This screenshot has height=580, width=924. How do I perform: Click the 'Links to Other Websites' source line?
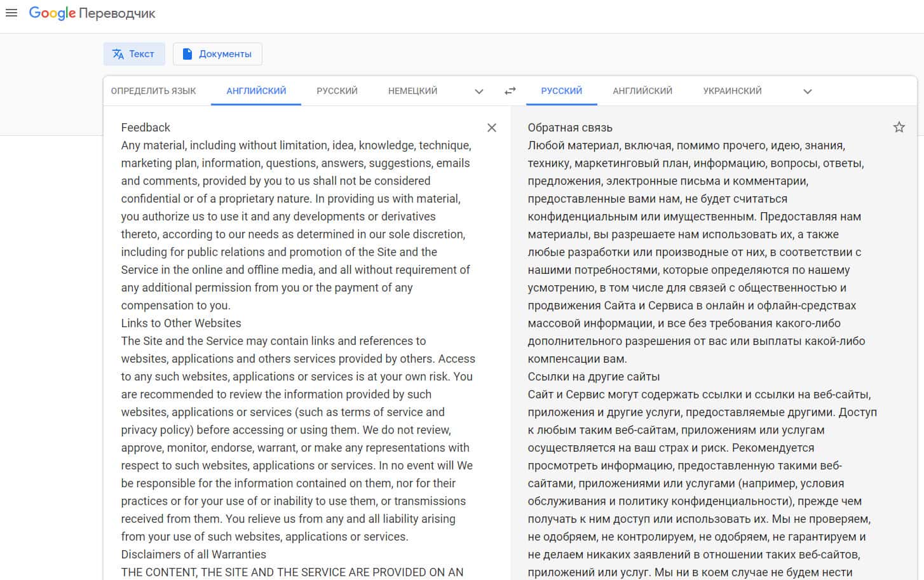click(x=181, y=323)
